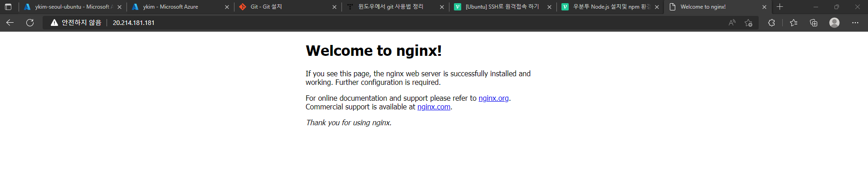868x182 pixels.
Task: Open the read aloud icon
Action: tap(732, 23)
